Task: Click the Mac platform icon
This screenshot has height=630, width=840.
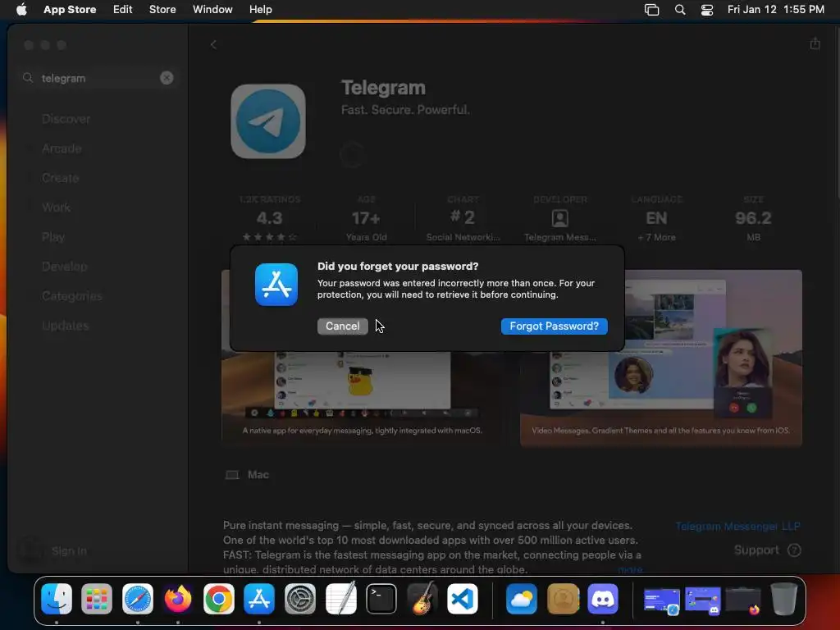Action: coord(232,475)
